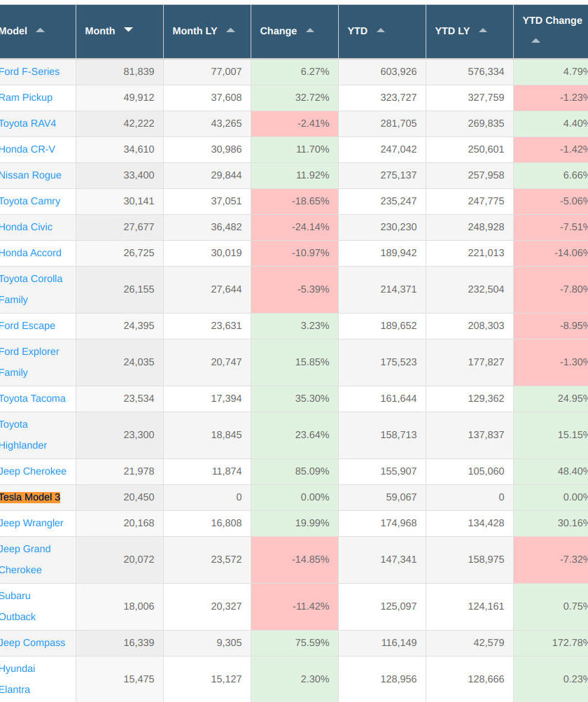Select Toyota Corolla month value 26,155
The image size is (588, 702).
tap(139, 289)
